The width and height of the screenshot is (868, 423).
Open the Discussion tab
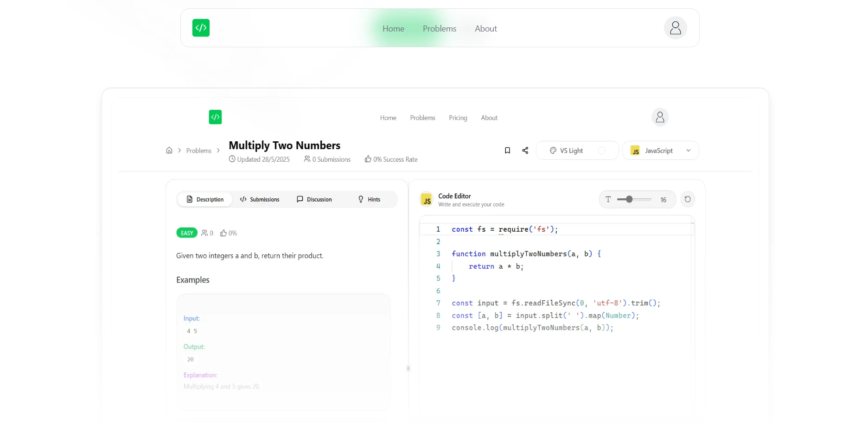(x=314, y=200)
